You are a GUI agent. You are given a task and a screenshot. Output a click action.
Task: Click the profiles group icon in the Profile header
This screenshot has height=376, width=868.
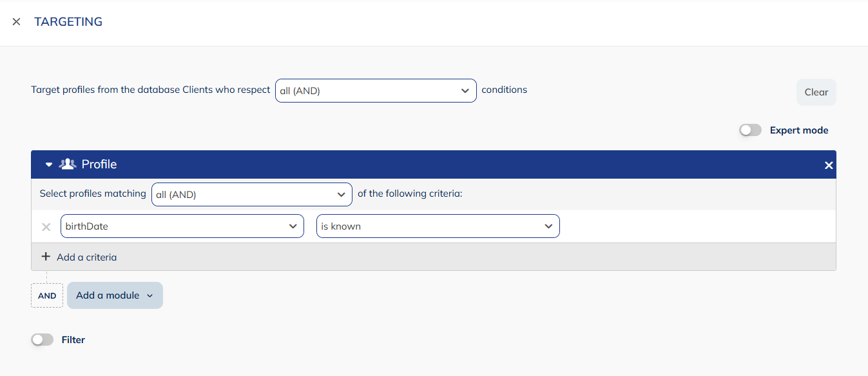67,164
